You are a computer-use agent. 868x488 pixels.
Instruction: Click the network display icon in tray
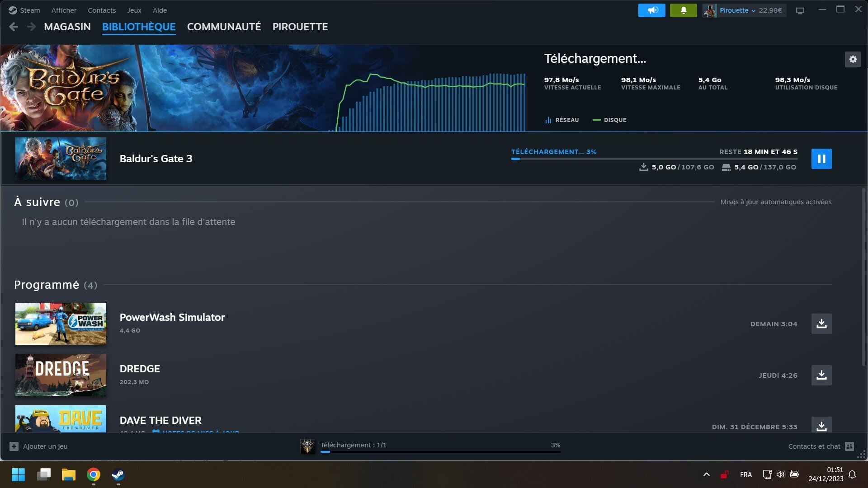[767, 474]
